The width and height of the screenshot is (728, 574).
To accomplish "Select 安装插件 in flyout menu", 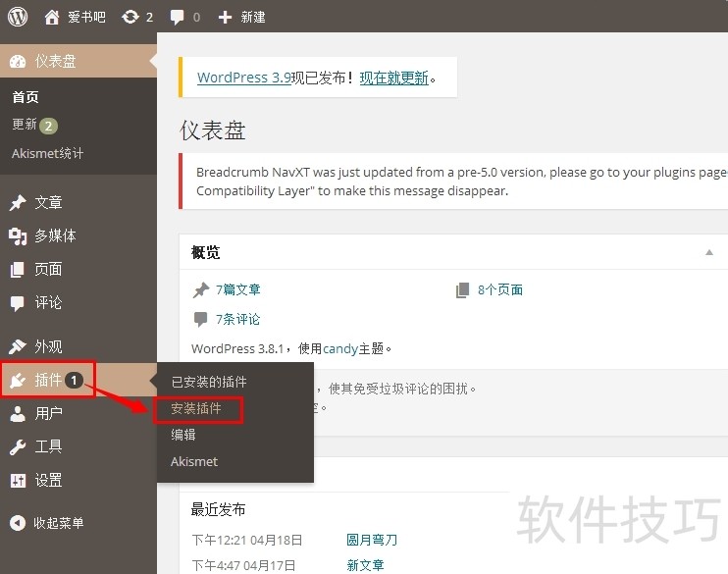I will click(196, 409).
